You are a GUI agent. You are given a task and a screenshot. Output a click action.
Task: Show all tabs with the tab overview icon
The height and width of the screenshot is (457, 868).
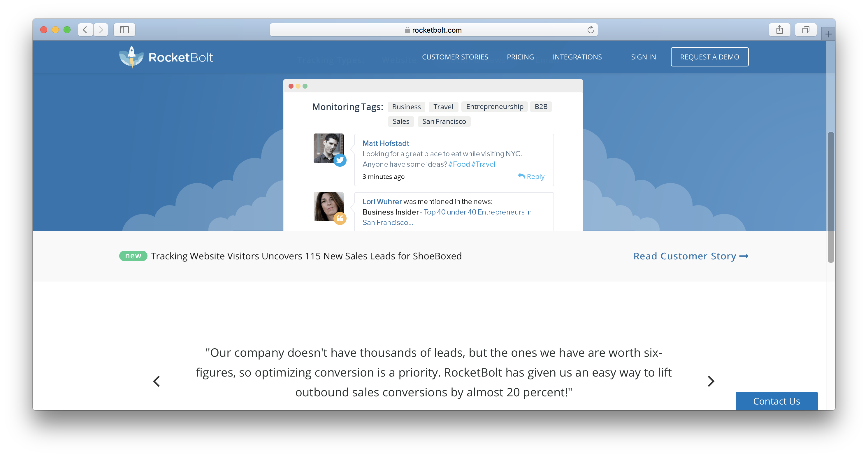(806, 30)
